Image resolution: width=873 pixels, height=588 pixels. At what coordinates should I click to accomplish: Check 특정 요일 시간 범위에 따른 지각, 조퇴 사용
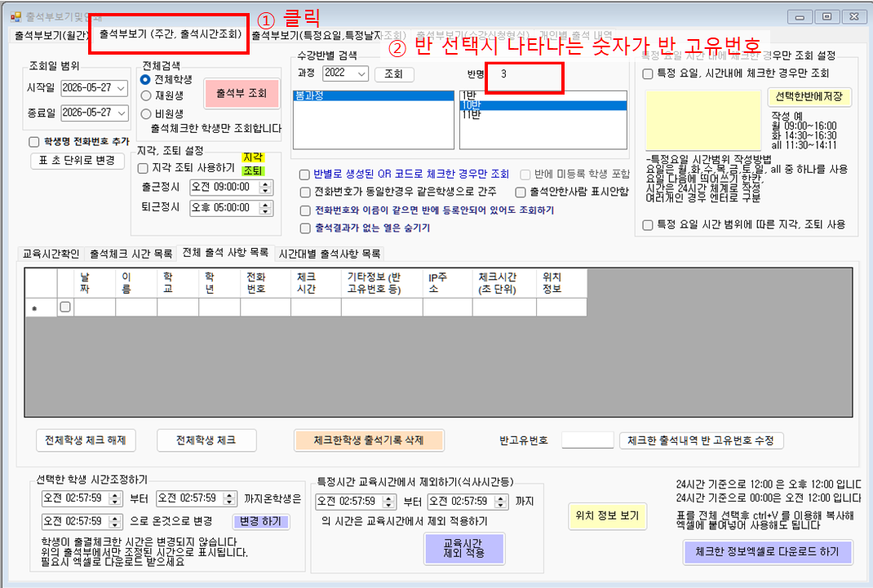pyautogui.click(x=648, y=225)
